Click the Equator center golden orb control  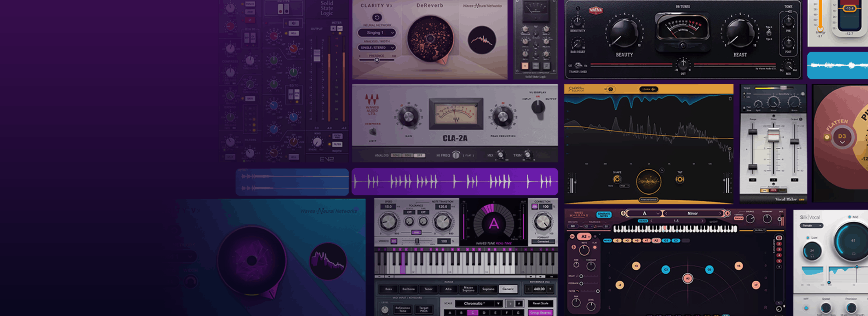pyautogui.click(x=648, y=182)
